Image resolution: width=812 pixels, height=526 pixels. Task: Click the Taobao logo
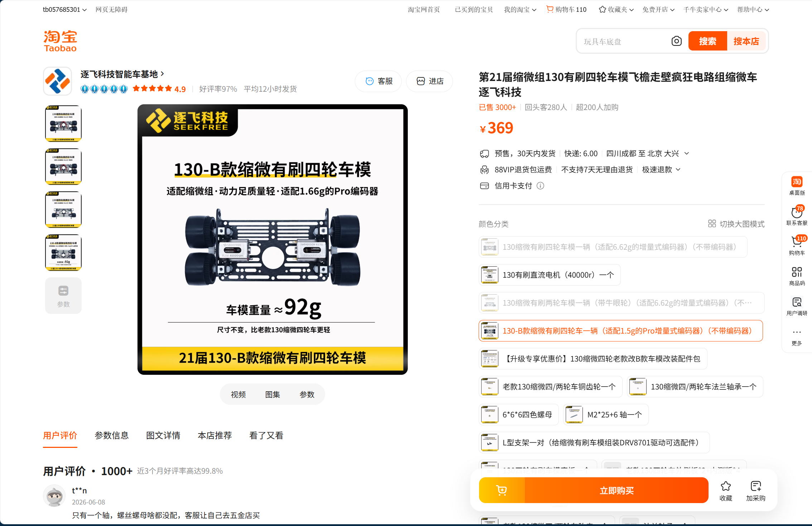point(60,41)
